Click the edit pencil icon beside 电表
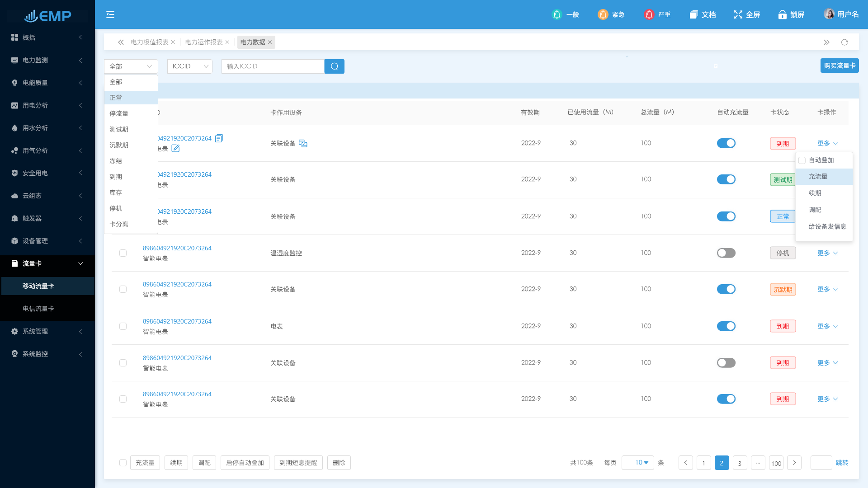Image resolution: width=868 pixels, height=488 pixels. pos(175,149)
